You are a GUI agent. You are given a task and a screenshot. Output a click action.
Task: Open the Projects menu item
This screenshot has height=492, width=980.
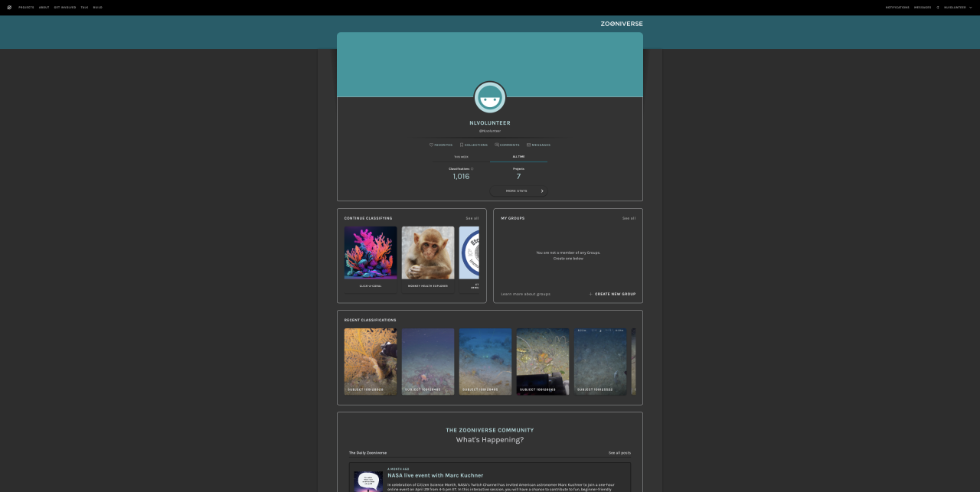click(26, 7)
